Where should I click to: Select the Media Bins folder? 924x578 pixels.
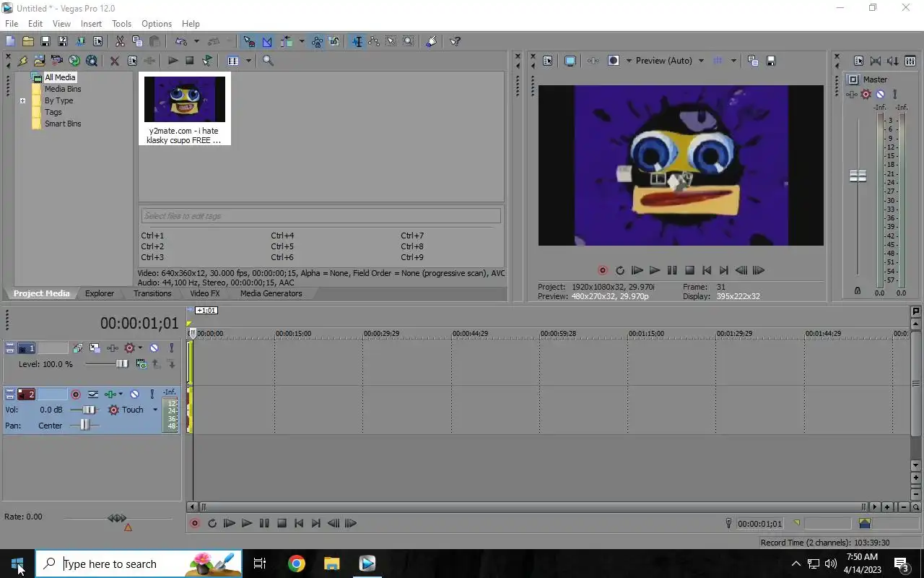(63, 89)
